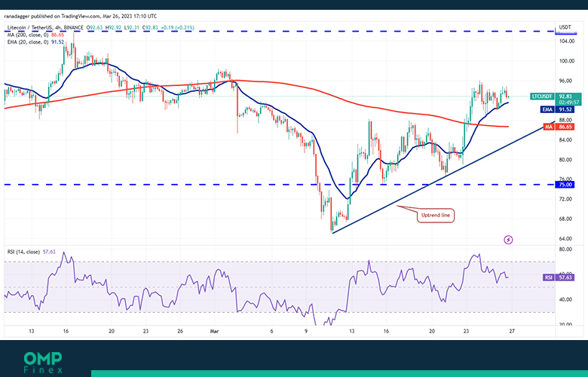The image size is (588, 377).
Task: Click the 100.00 price axis value
Action: point(566,61)
